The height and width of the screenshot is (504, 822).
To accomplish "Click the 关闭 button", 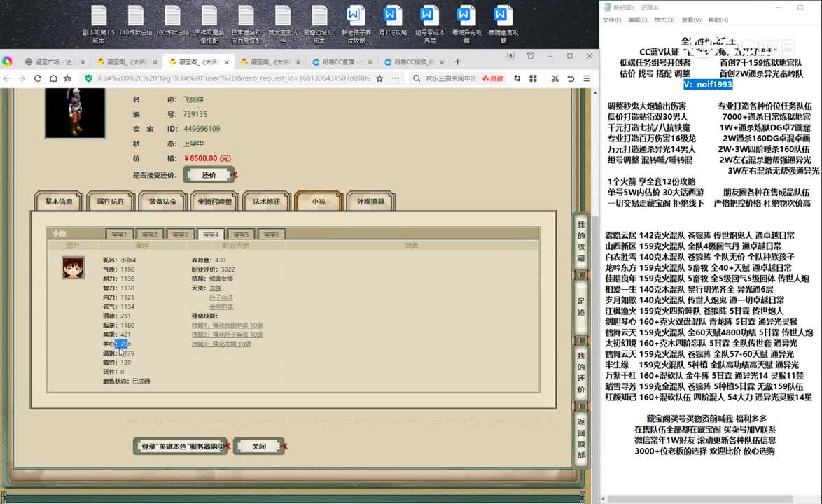I will click(x=259, y=447).
